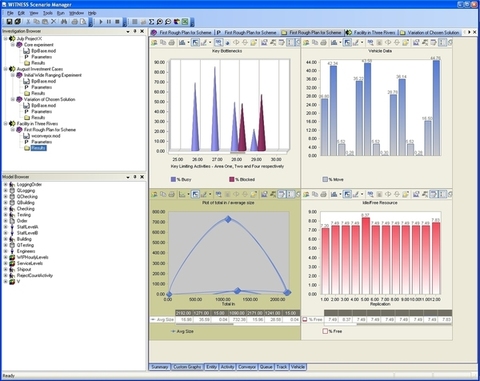Open the Tools menu
The width and height of the screenshot is (480, 381).
point(48,13)
